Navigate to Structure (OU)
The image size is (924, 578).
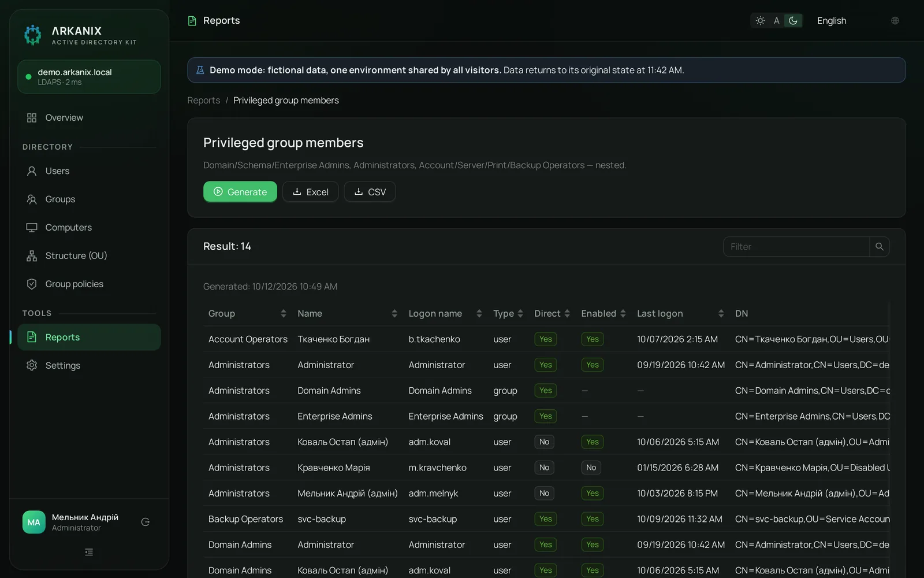click(x=89, y=255)
